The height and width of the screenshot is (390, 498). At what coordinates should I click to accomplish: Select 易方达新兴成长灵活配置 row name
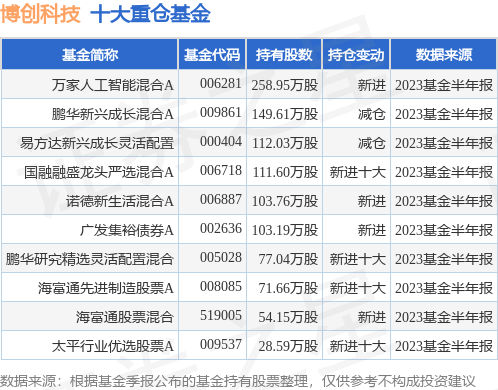97,143
